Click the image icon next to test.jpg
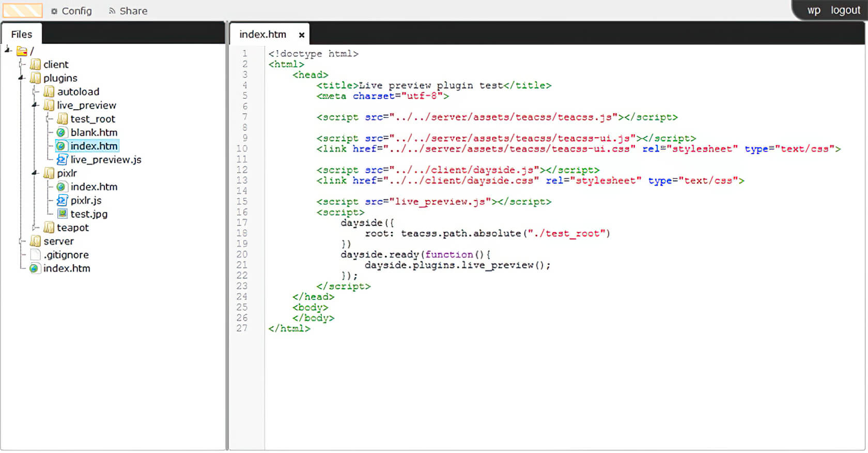The width and height of the screenshot is (868, 453). click(x=62, y=214)
